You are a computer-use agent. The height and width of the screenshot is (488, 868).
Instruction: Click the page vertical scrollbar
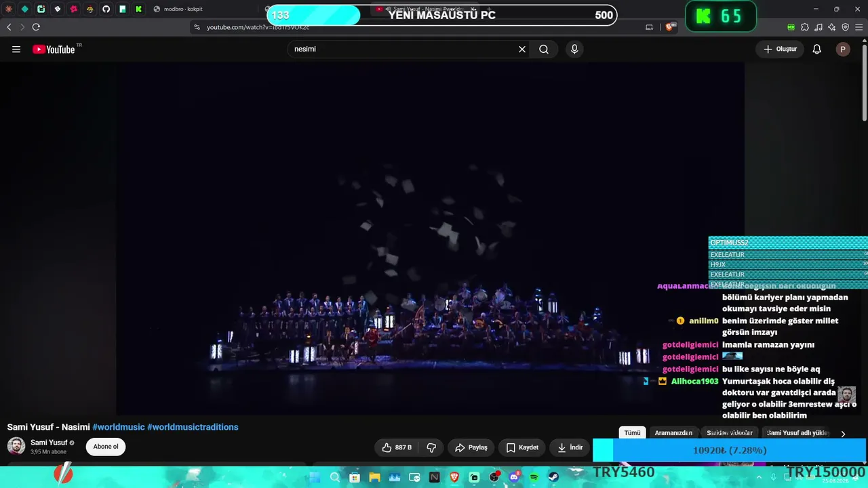[864, 81]
